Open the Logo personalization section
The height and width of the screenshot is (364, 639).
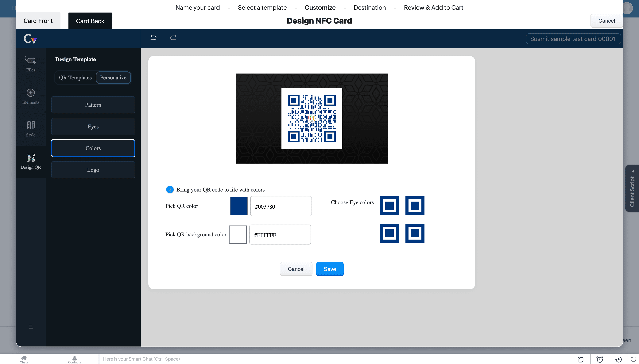93,170
